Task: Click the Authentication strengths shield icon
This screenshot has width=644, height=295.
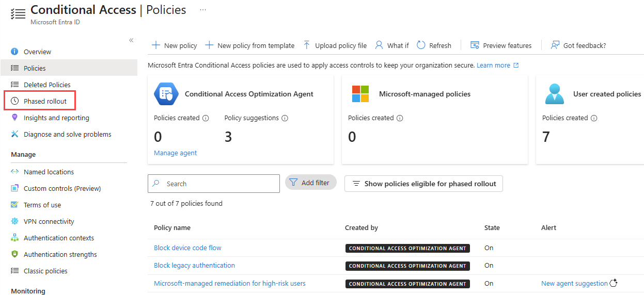Action: (14, 254)
